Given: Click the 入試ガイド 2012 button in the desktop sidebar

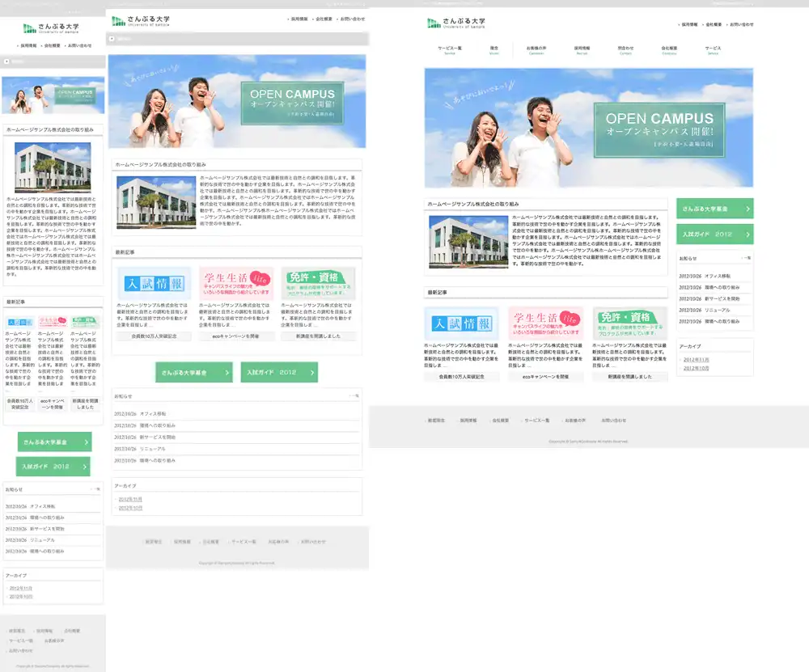Looking at the screenshot, I should [714, 234].
